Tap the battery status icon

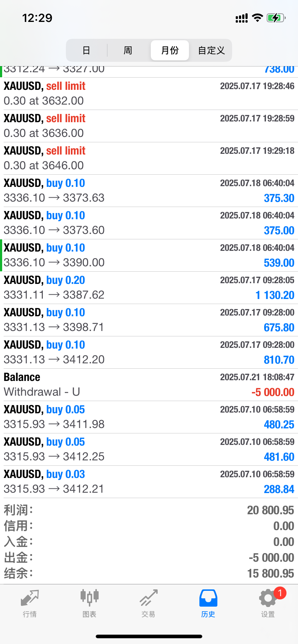click(x=276, y=18)
